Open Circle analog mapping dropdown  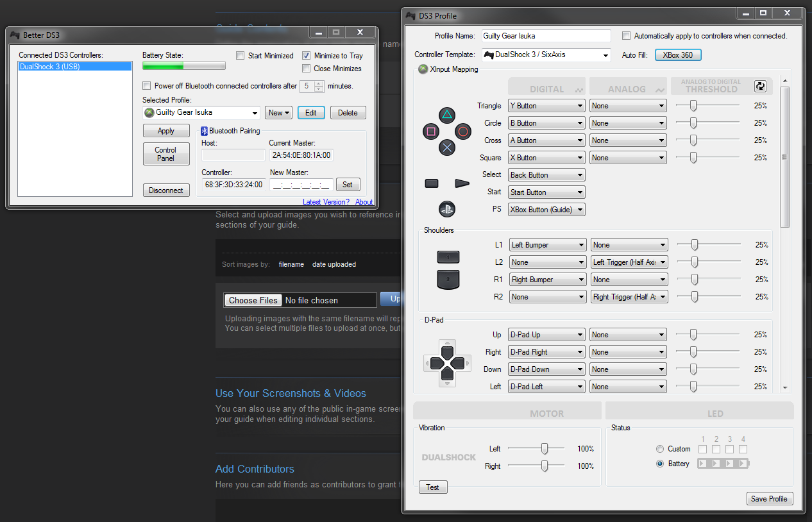click(628, 123)
